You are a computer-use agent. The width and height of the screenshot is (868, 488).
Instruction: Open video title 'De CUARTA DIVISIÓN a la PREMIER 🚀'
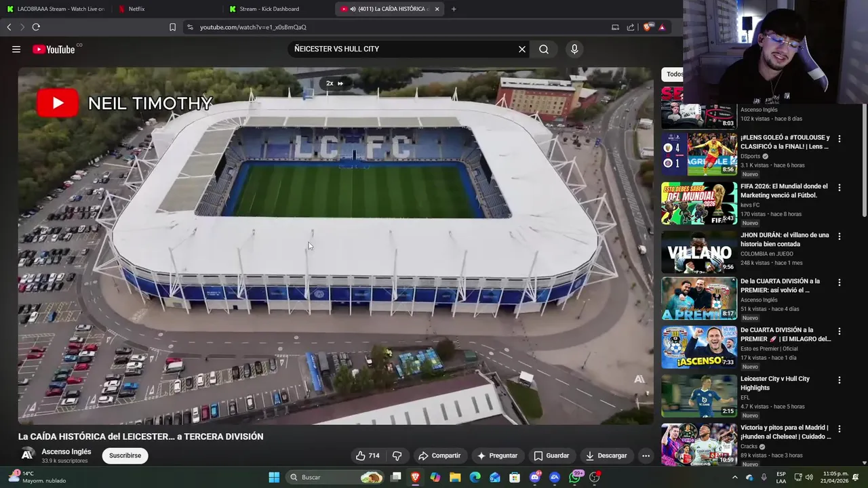[785, 334]
